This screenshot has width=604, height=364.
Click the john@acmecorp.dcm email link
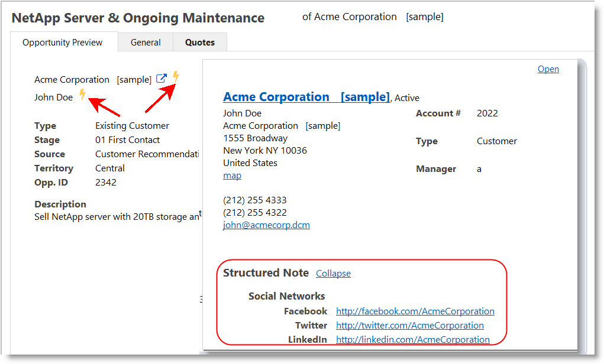point(266,225)
